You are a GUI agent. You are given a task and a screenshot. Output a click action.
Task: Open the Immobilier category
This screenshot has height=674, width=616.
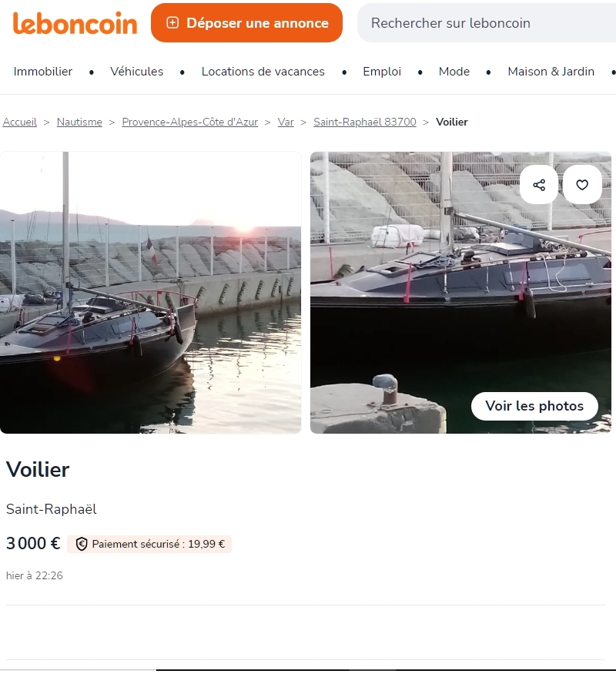(43, 72)
